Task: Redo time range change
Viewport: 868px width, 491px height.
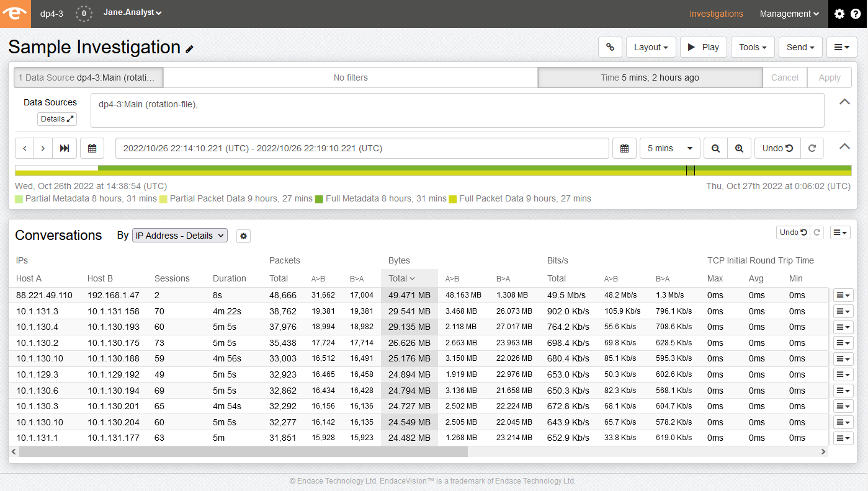Action: tap(812, 148)
